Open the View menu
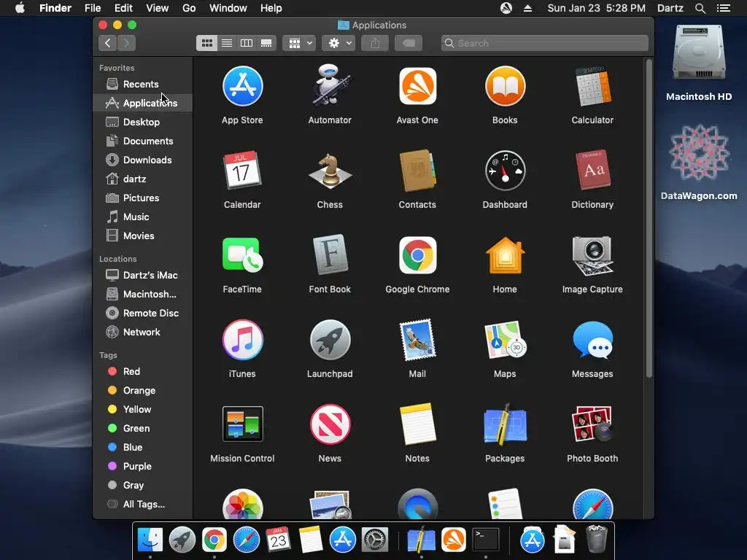The width and height of the screenshot is (747, 560). click(x=158, y=8)
